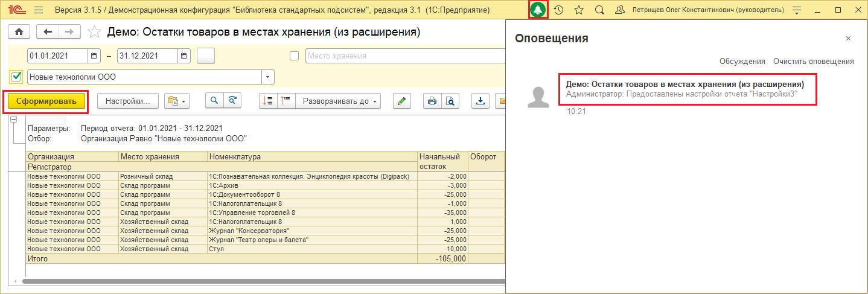Click the end date field 31.12.2021
The height and width of the screenshot is (294, 868).
147,56
